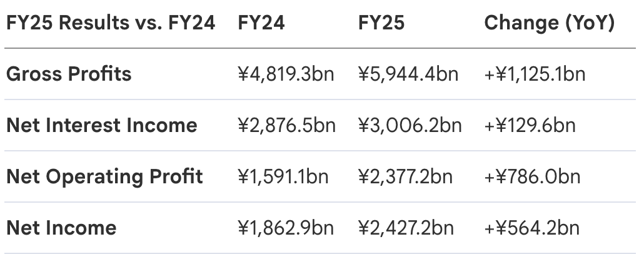Click the 'Change (YoY)' column header
Screen dimensions: 644x254
pyautogui.click(x=549, y=23)
